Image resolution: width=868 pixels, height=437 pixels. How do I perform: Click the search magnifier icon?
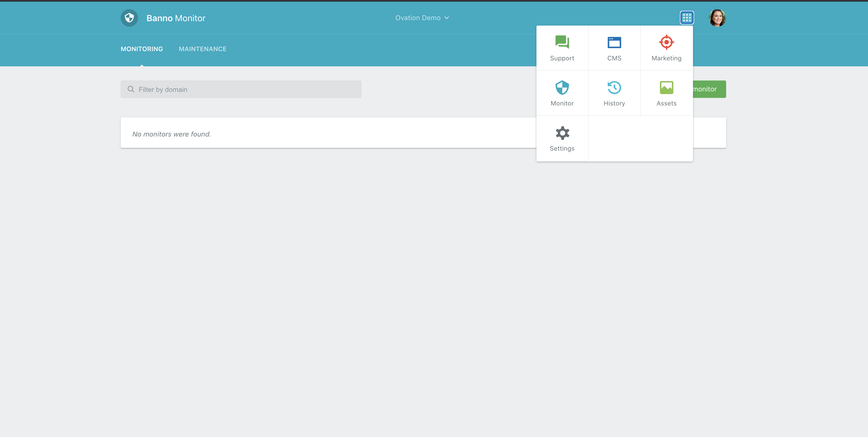point(131,89)
